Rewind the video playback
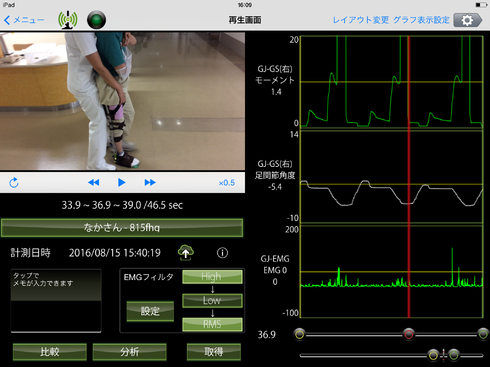This screenshot has width=490, height=367. 94,183
